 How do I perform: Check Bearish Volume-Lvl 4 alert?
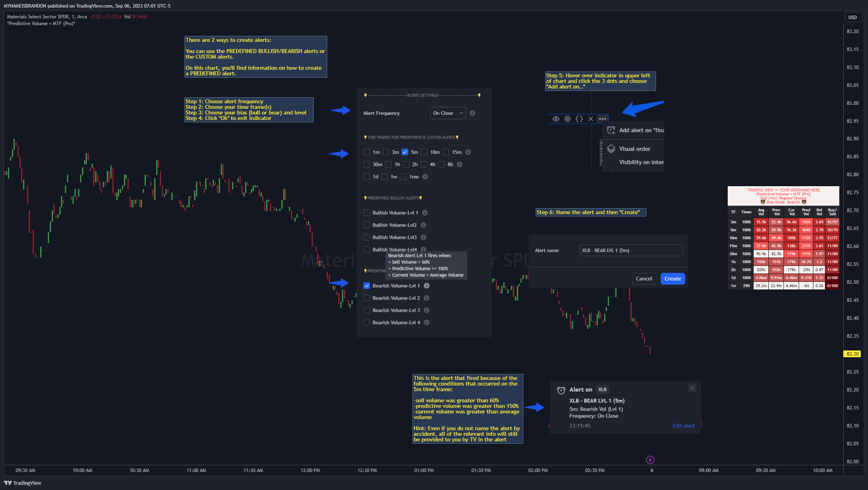tap(367, 323)
